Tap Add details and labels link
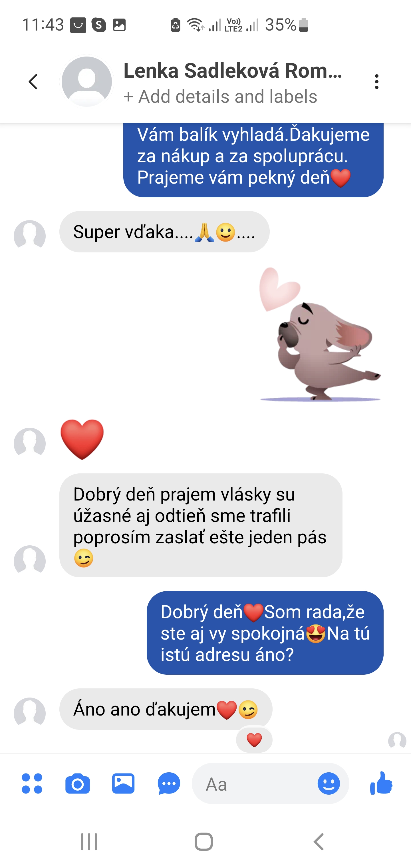 (220, 97)
